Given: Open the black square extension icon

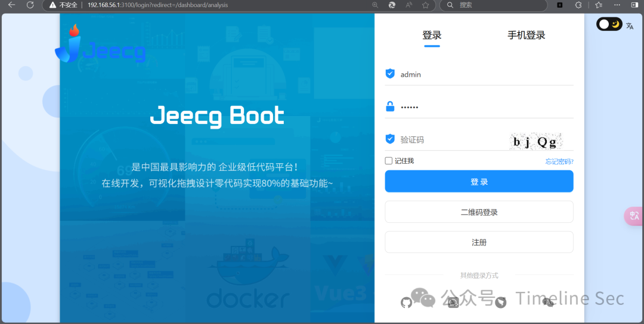Looking at the screenshot, I should (x=560, y=5).
